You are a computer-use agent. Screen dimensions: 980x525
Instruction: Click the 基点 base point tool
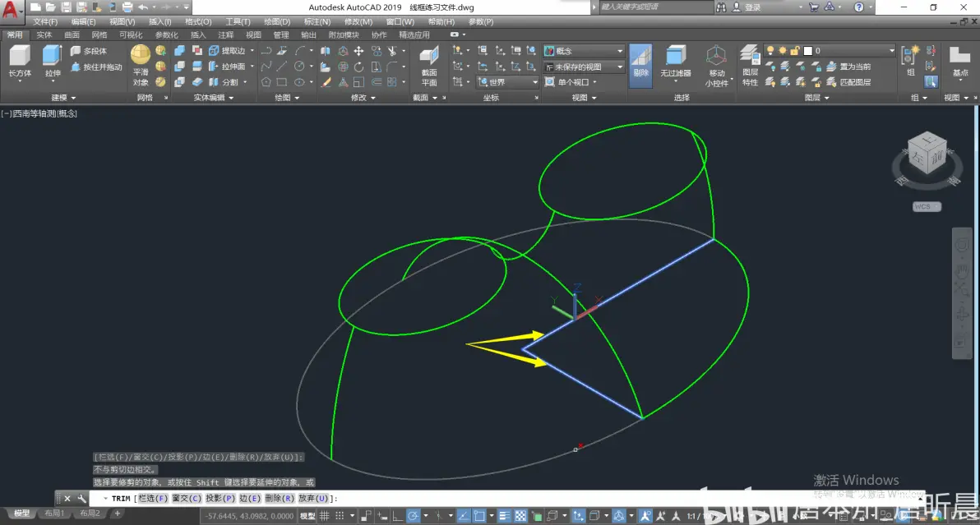(959, 62)
